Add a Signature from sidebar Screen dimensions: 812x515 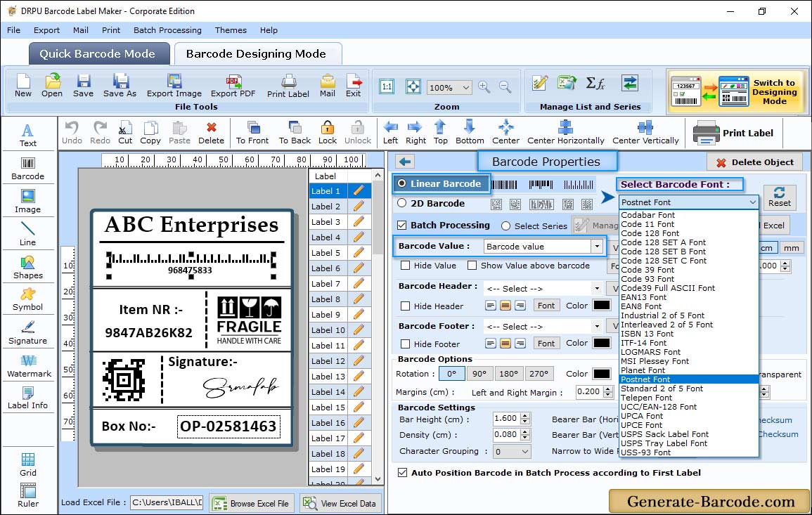coord(28,333)
